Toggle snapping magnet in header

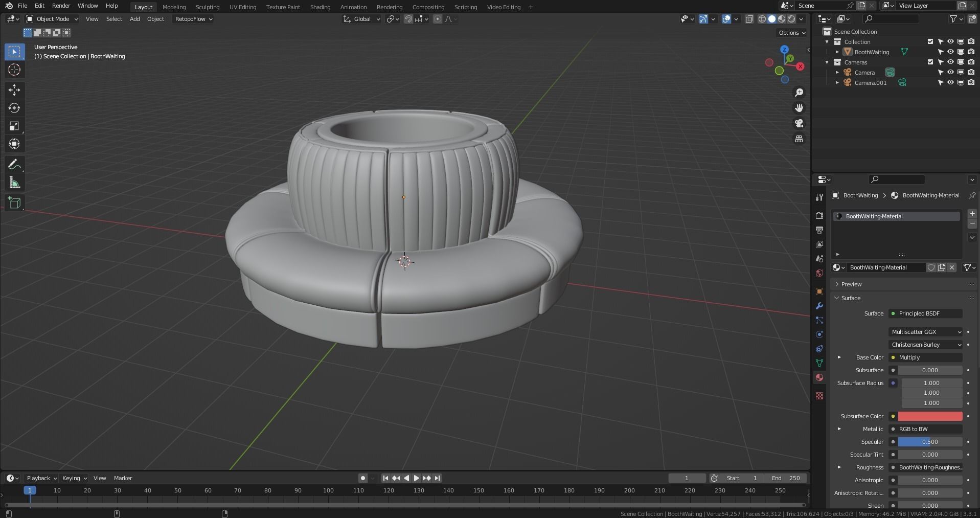point(408,19)
